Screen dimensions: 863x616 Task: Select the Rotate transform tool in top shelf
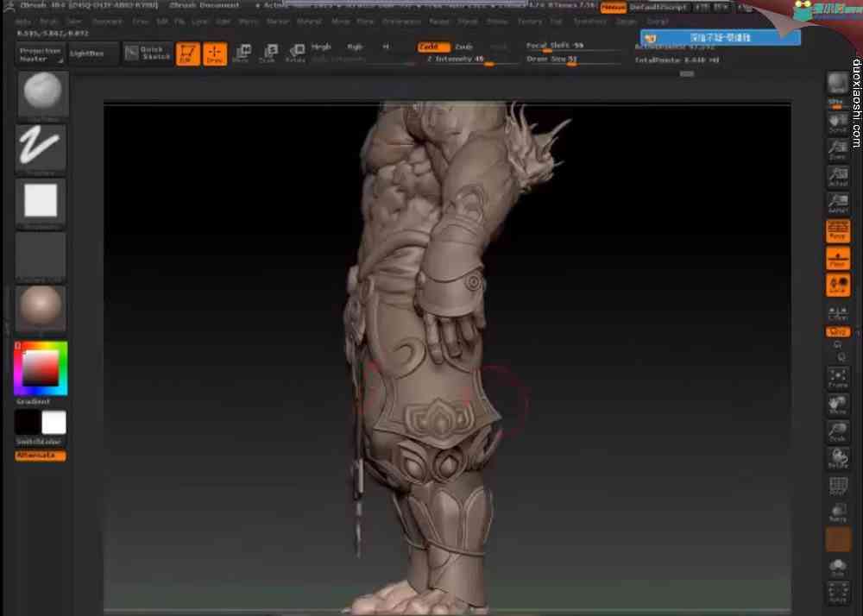coord(296,53)
